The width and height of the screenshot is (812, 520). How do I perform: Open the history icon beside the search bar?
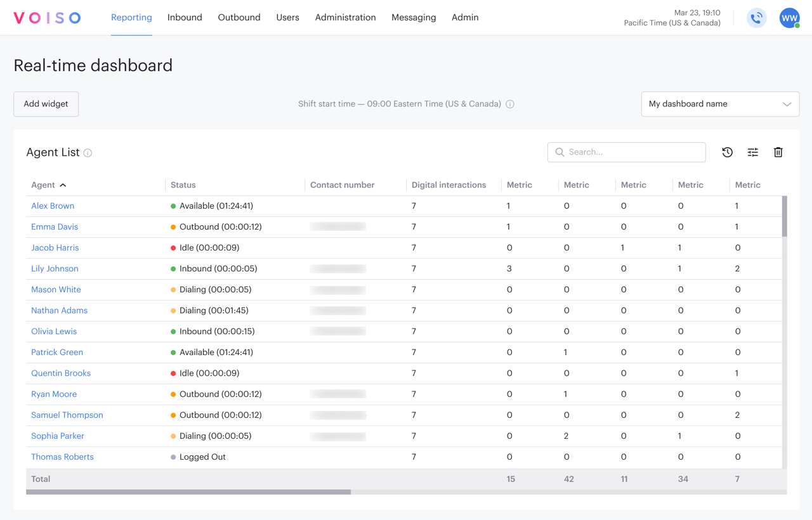coord(727,152)
